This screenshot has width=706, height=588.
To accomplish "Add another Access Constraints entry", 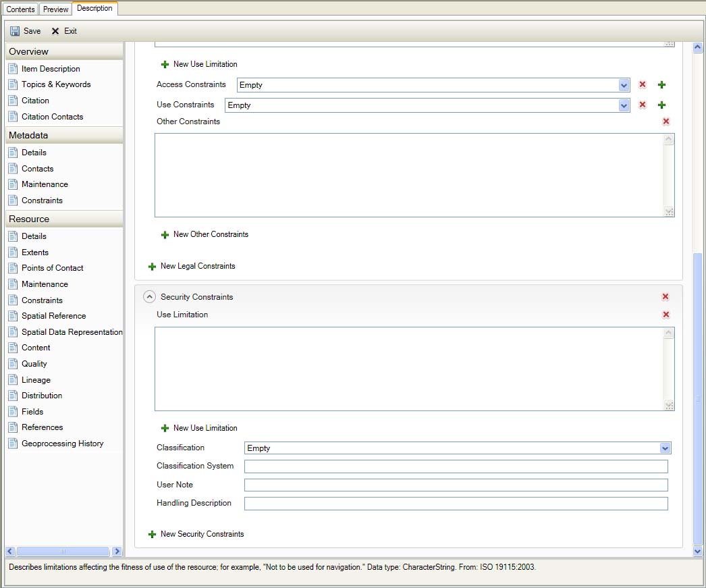I will pos(661,85).
